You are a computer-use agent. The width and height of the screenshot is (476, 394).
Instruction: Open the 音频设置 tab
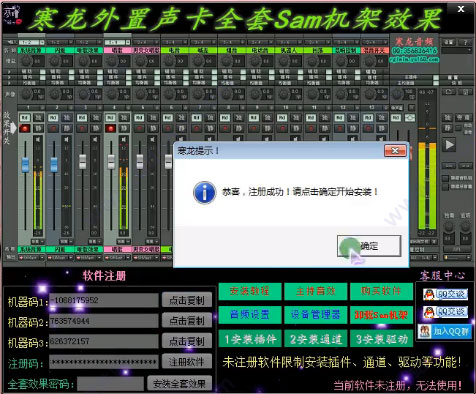click(250, 315)
